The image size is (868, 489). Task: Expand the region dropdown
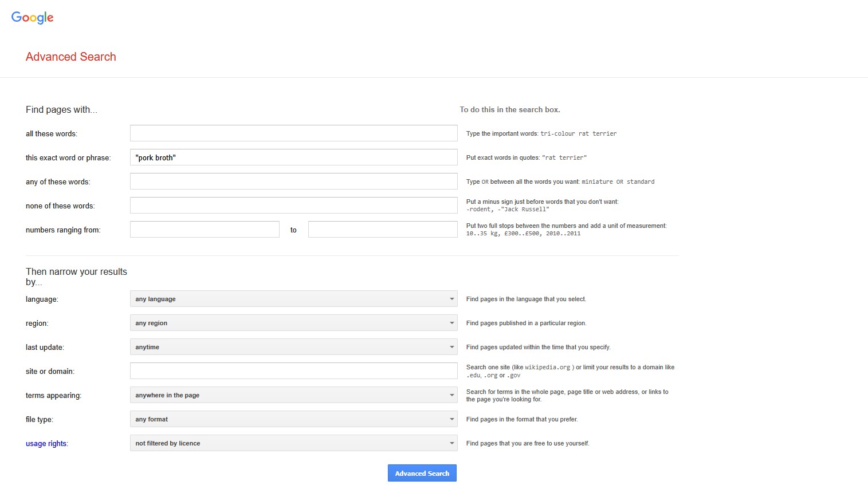point(293,323)
